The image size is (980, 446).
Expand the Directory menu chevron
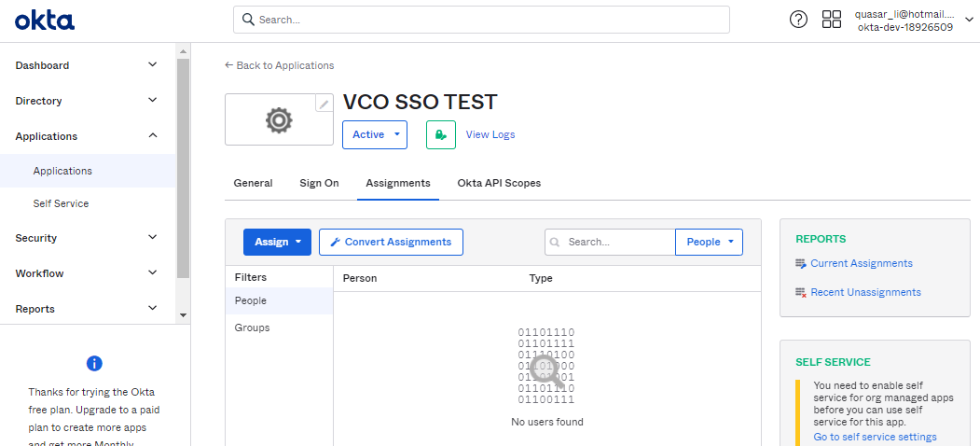(x=153, y=100)
